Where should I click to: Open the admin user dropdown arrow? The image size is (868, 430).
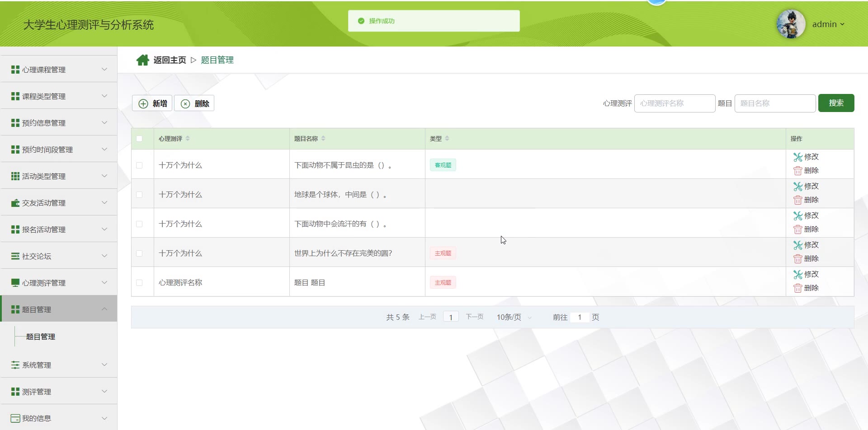[842, 24]
